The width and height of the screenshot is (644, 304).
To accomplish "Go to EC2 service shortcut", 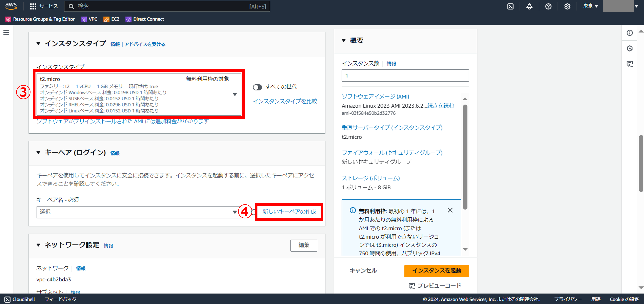I will [111, 19].
